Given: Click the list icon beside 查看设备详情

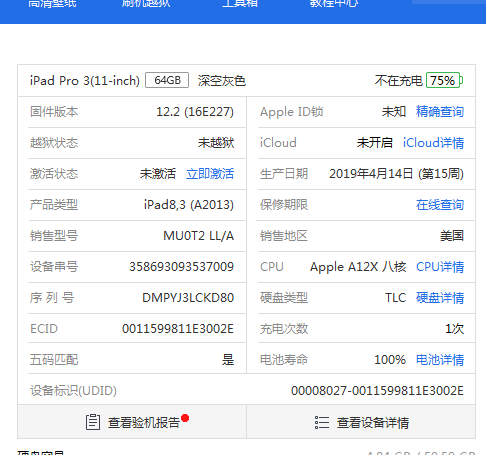Looking at the screenshot, I should 322,422.
